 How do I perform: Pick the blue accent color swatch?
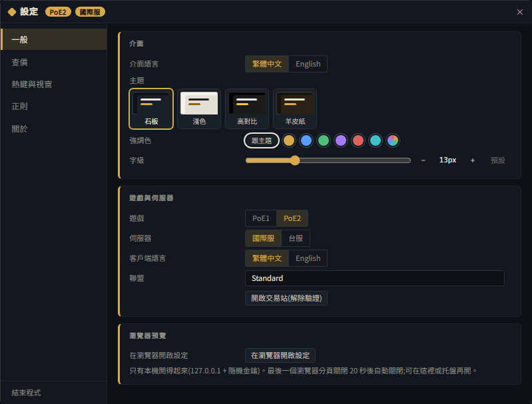306,140
